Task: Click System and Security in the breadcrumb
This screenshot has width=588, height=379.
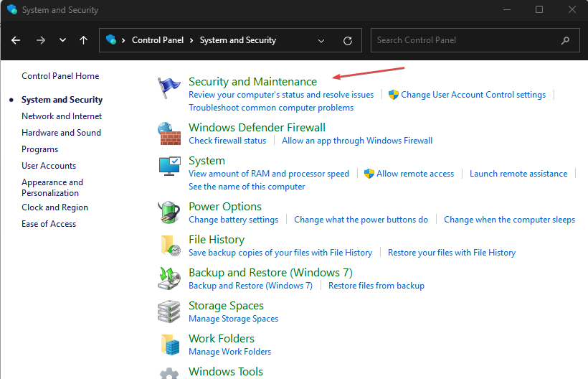Action: (x=238, y=40)
